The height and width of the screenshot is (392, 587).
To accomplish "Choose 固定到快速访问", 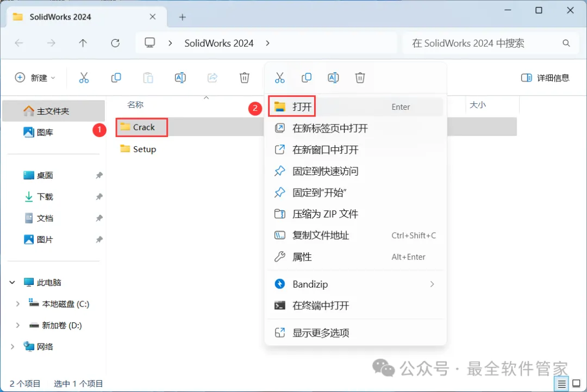I will click(x=355, y=171).
